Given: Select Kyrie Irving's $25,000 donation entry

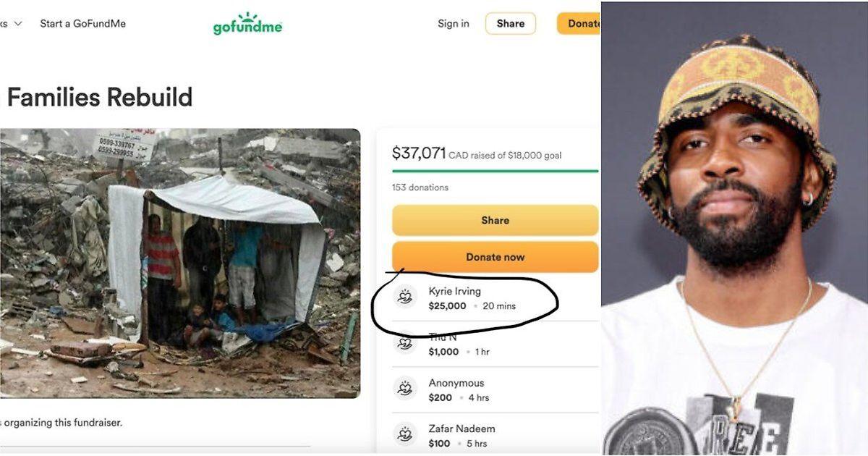Looking at the screenshot, I should coord(495,297).
